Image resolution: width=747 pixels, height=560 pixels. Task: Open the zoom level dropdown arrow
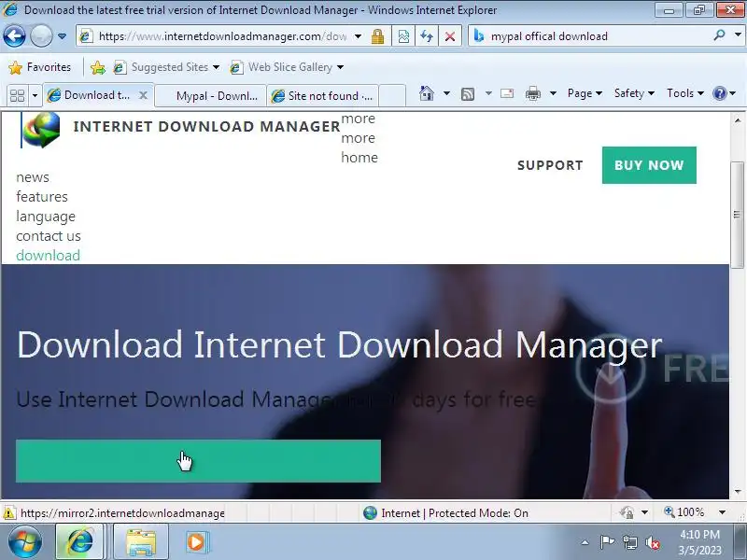722,512
